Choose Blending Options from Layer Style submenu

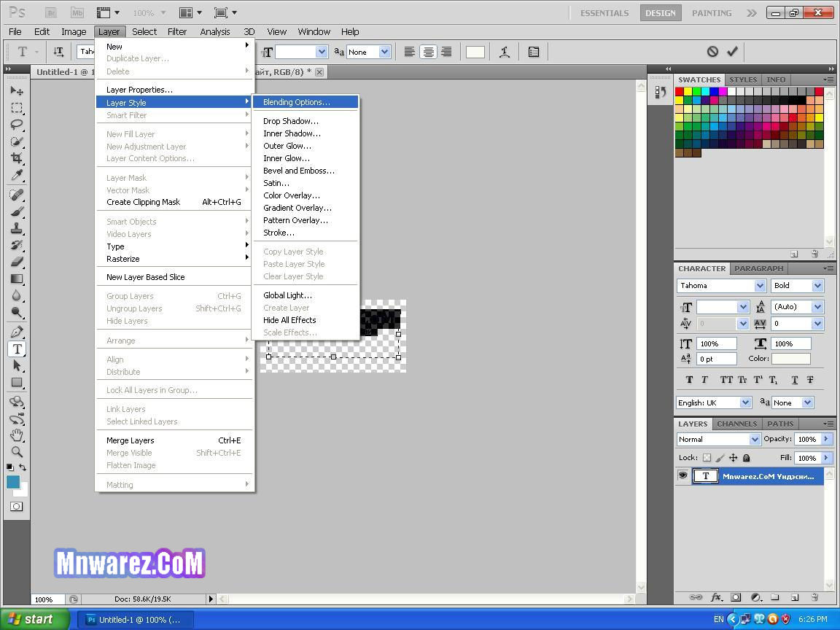click(306, 102)
